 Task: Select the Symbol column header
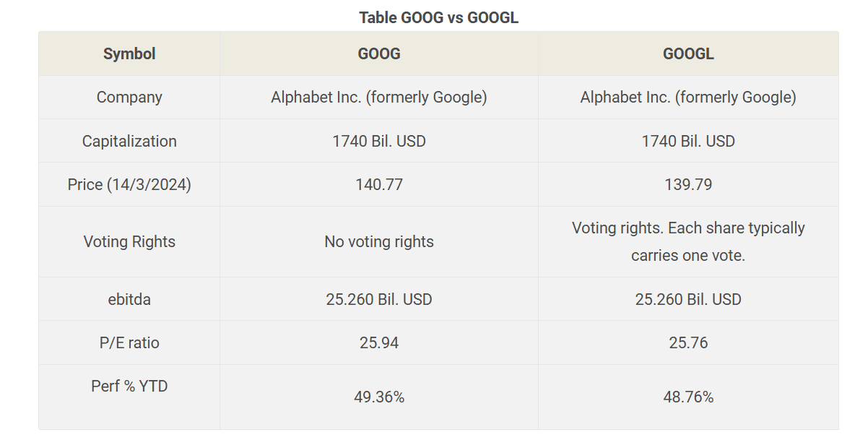click(129, 53)
